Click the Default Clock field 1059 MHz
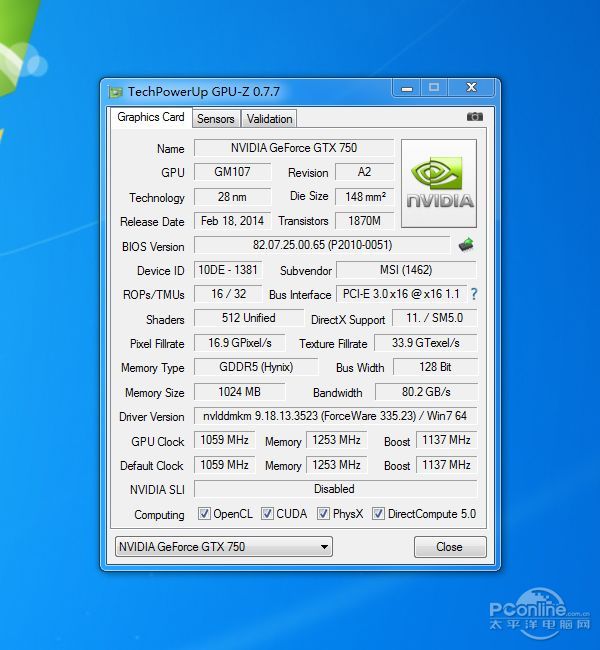The width and height of the screenshot is (600, 650). (x=224, y=465)
